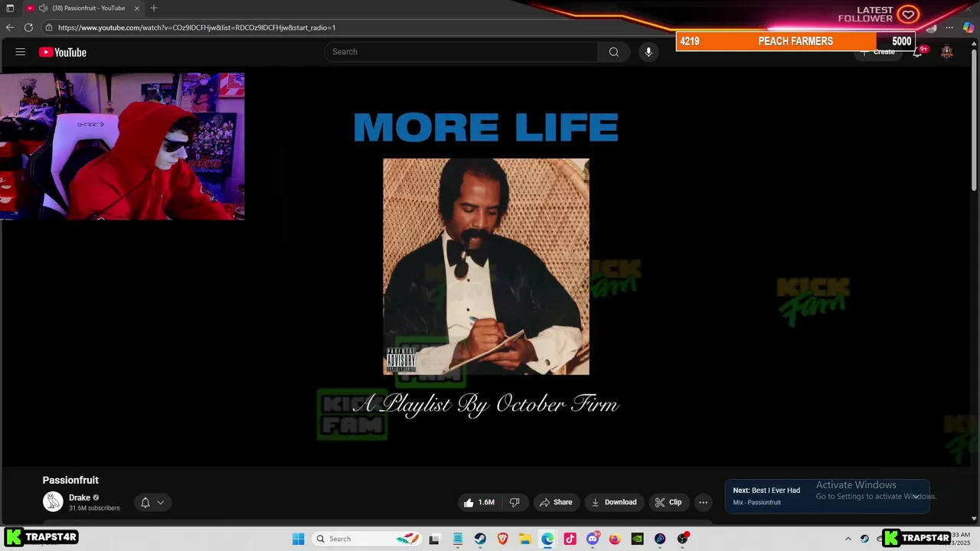Screen dimensions: 980x551
Task: Open the browser settings ellipsis menu
Action: (x=949, y=28)
